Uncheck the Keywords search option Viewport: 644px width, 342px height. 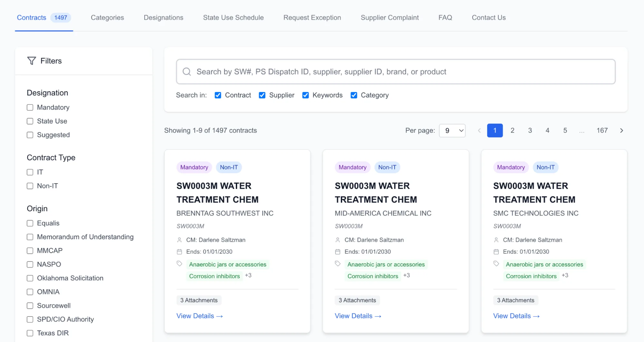click(x=305, y=95)
